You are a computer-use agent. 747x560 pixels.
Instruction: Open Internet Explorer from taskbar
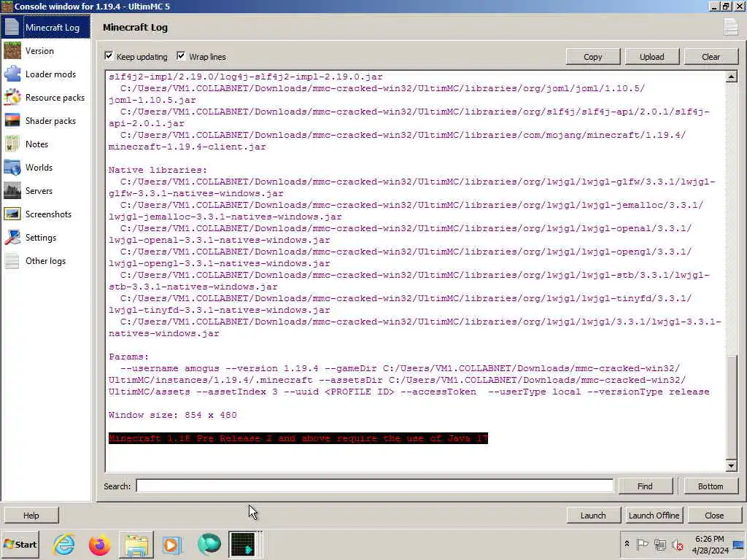(63, 544)
